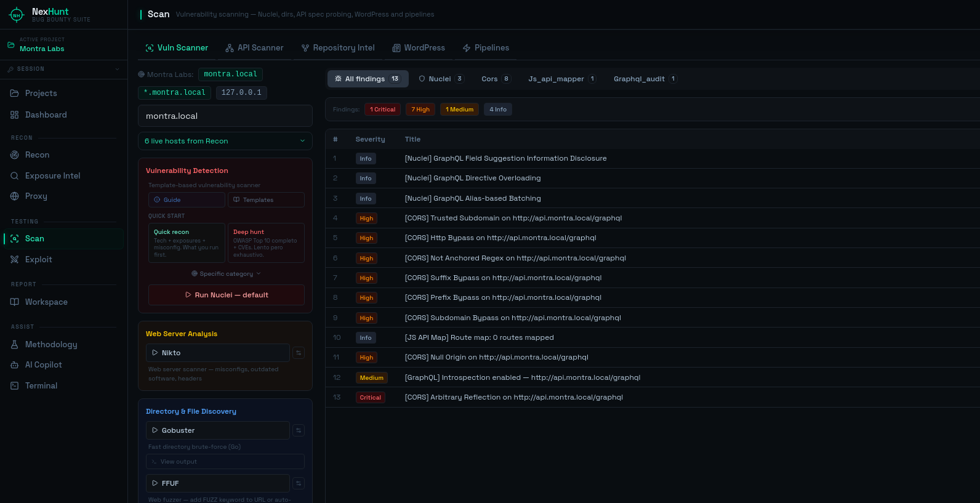The height and width of the screenshot is (503, 980).
Task: Expand the Specific category selector
Action: pos(227,274)
